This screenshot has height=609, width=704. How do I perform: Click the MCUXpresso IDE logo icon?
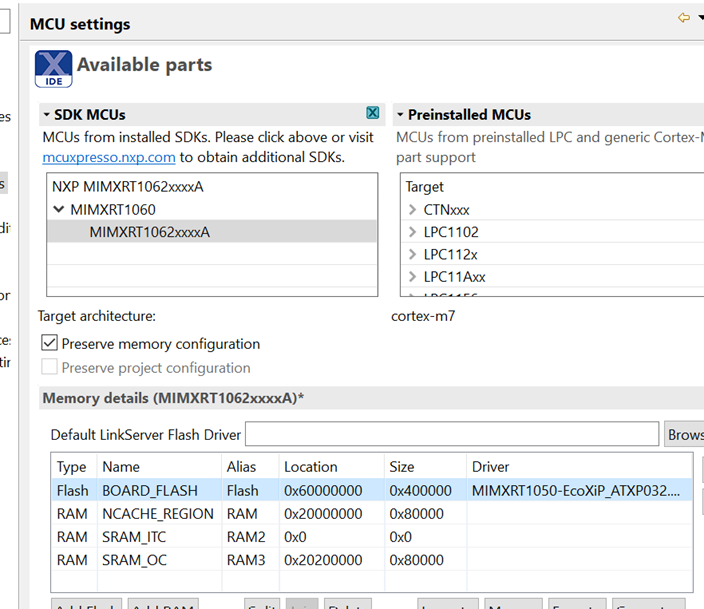click(x=53, y=67)
